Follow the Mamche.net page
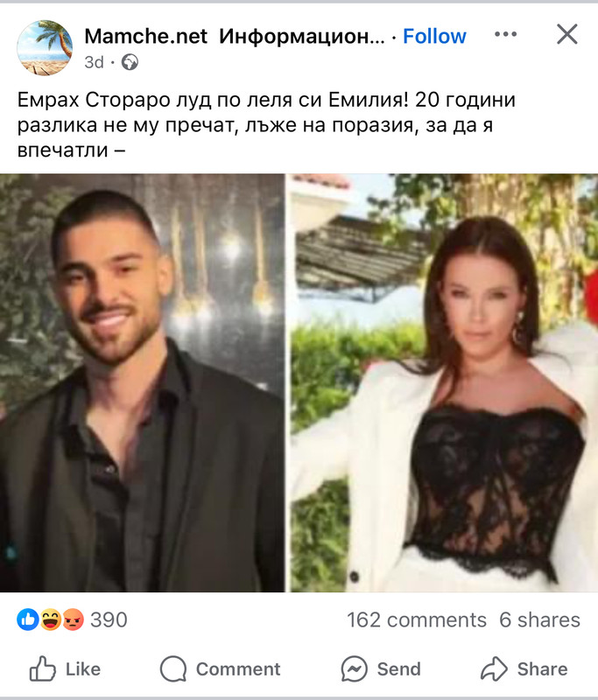The width and height of the screenshot is (598, 700). tap(434, 36)
